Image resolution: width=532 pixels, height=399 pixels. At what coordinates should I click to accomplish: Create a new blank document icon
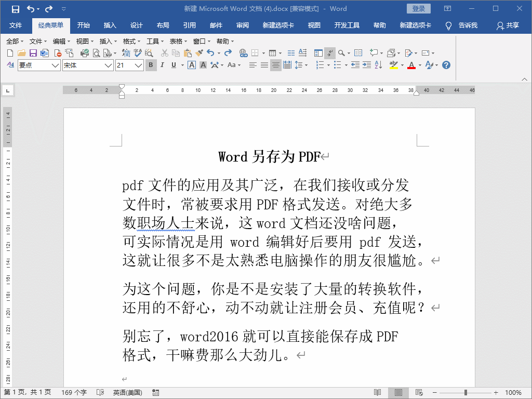coord(10,53)
